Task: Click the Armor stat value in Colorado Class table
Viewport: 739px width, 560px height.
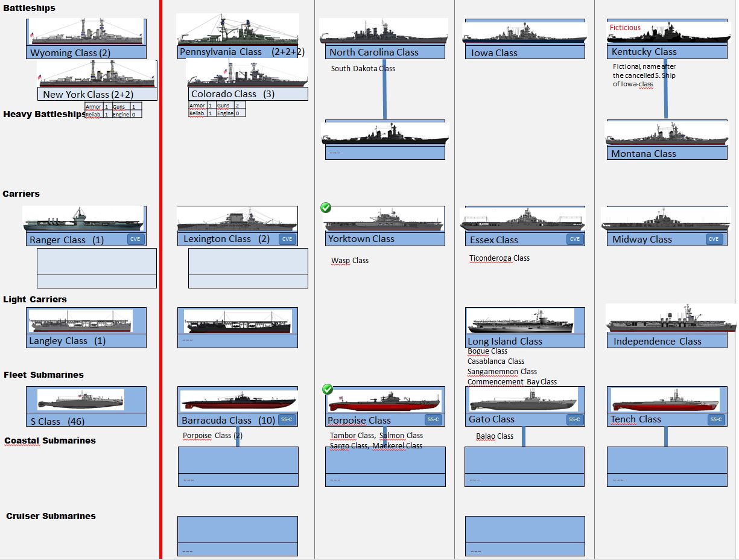Action: click(x=210, y=104)
